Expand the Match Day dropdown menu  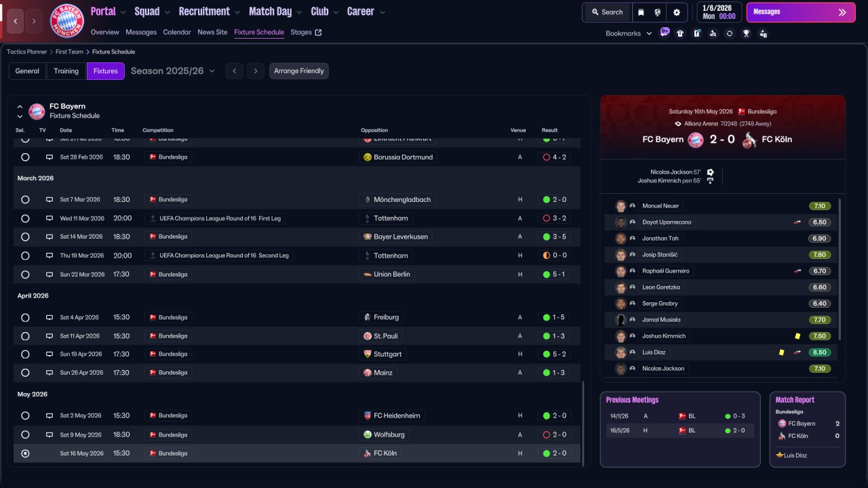[x=299, y=12]
